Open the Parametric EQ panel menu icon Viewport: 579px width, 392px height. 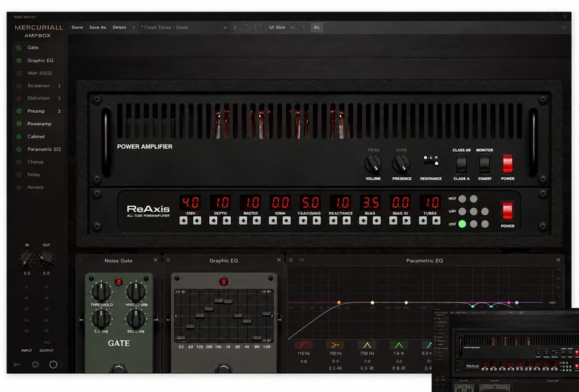tap(291, 260)
